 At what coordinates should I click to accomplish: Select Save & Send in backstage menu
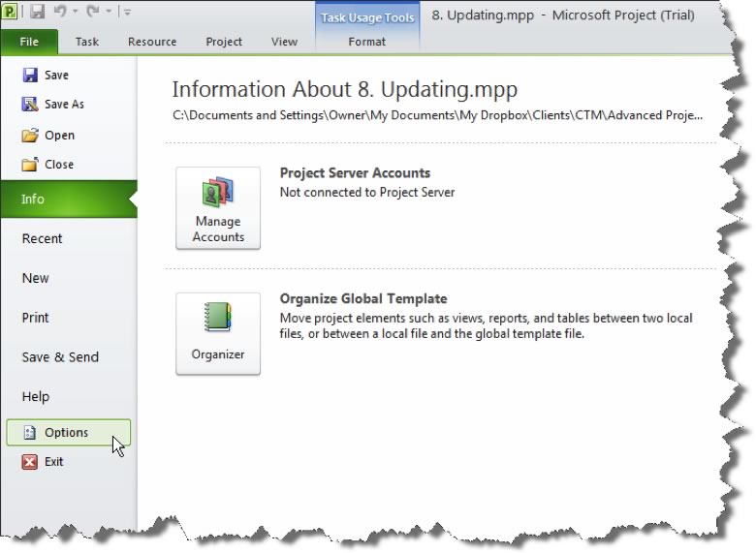pyautogui.click(x=60, y=357)
